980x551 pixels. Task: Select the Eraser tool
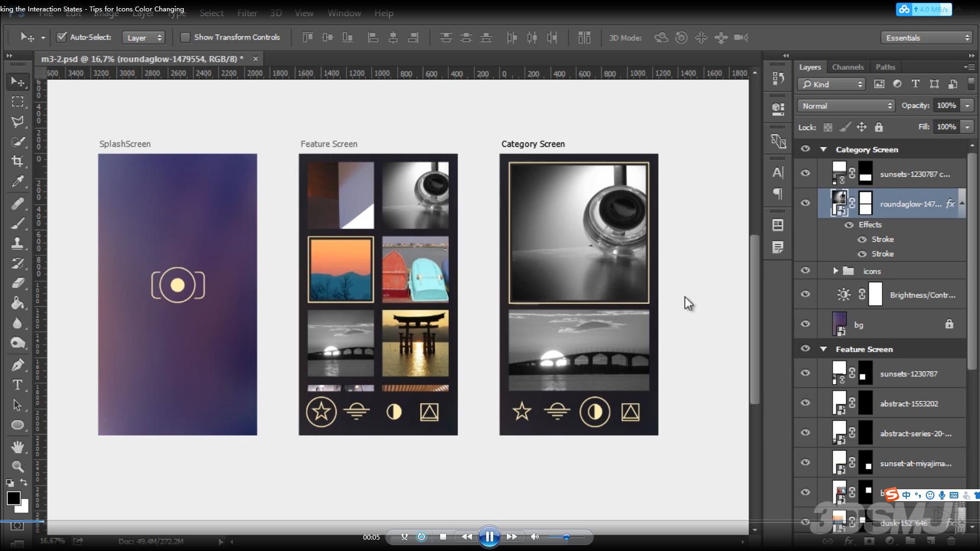click(x=18, y=283)
